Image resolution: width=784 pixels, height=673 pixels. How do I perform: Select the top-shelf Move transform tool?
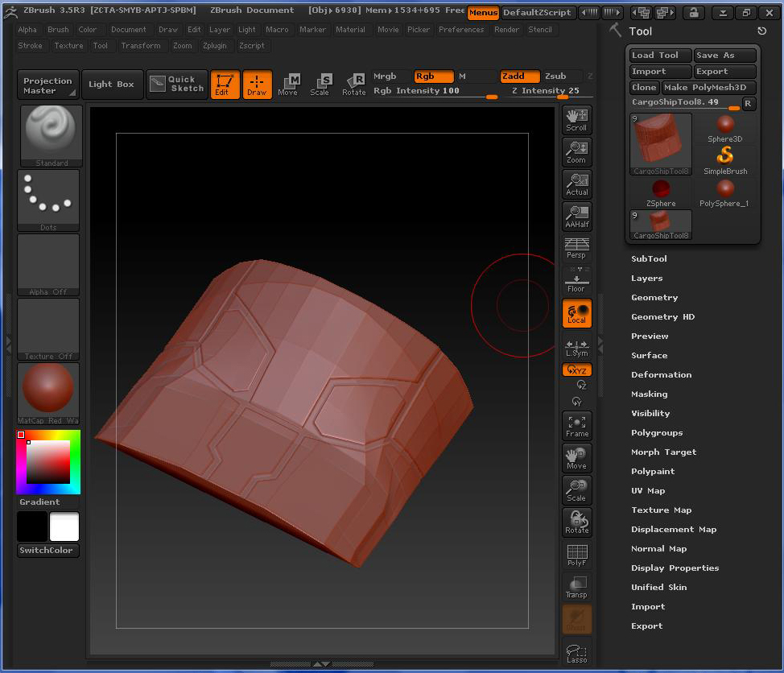(288, 85)
